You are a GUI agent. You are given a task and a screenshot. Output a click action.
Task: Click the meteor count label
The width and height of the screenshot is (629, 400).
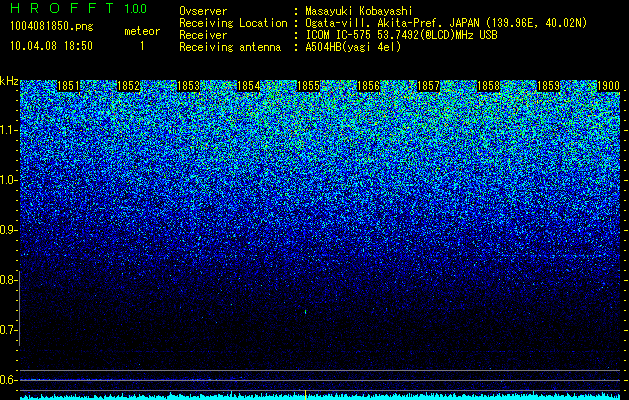[x=142, y=31]
